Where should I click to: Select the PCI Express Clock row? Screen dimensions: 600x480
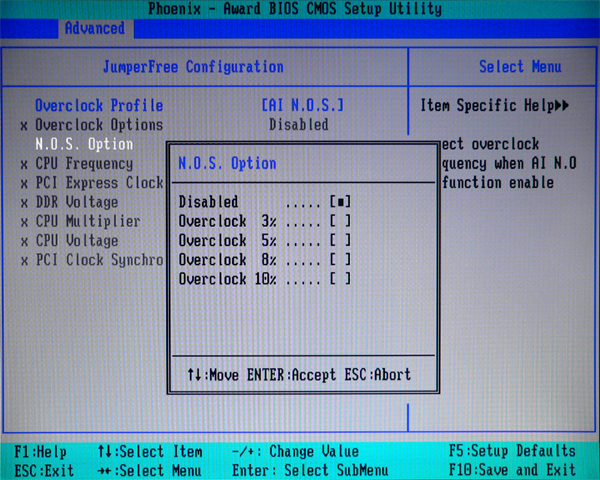[99, 183]
